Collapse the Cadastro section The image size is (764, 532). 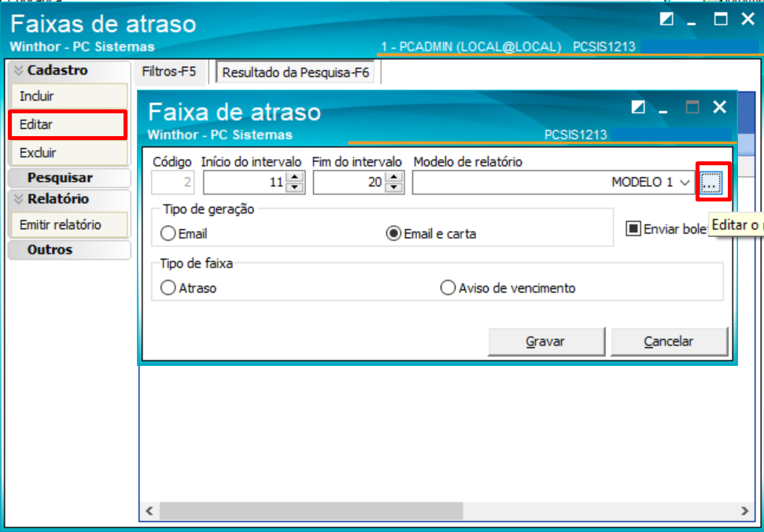[x=69, y=70]
